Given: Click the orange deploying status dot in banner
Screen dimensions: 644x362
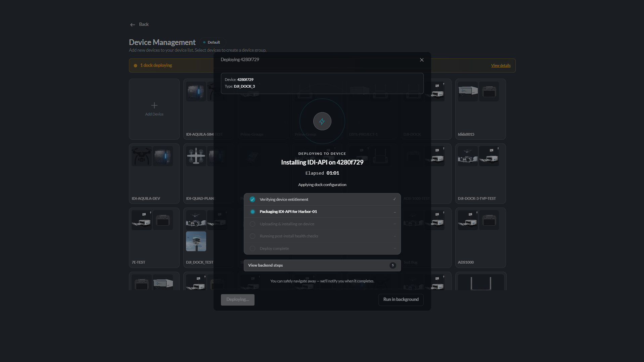Looking at the screenshot, I should point(135,65).
